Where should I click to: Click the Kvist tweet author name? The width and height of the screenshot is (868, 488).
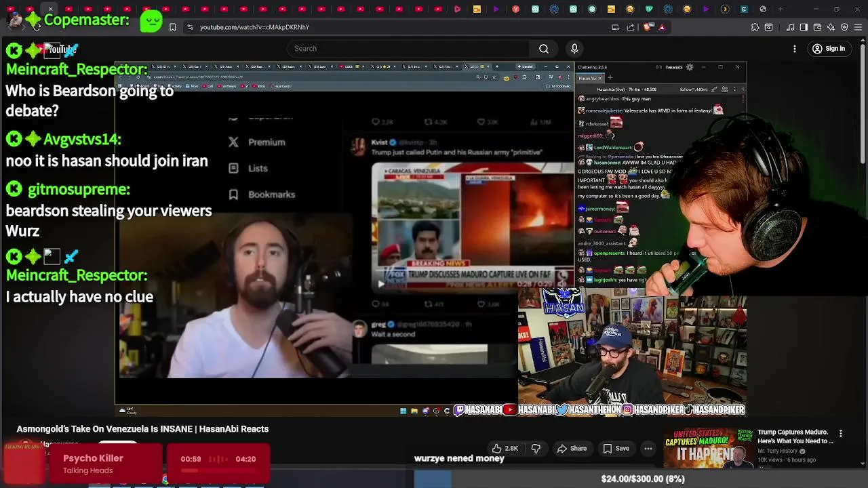[x=379, y=142]
